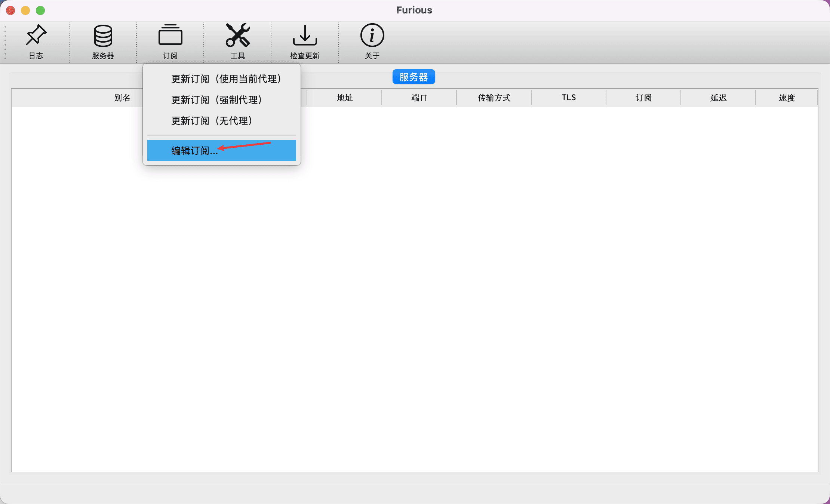Screen dimensions: 830x504
Task: Click the 传输方式 column header
Action: coord(494,98)
